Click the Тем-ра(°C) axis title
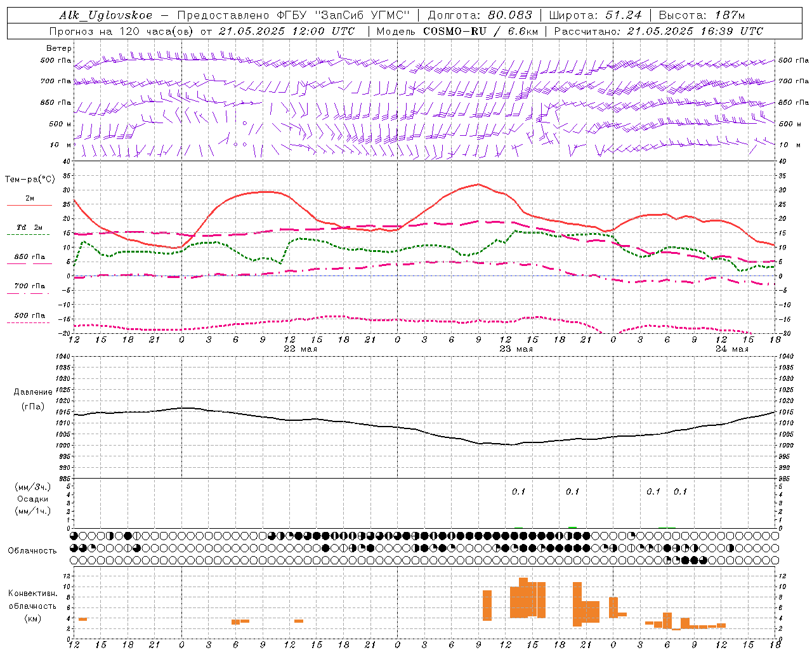The image size is (812, 650). tap(30, 180)
